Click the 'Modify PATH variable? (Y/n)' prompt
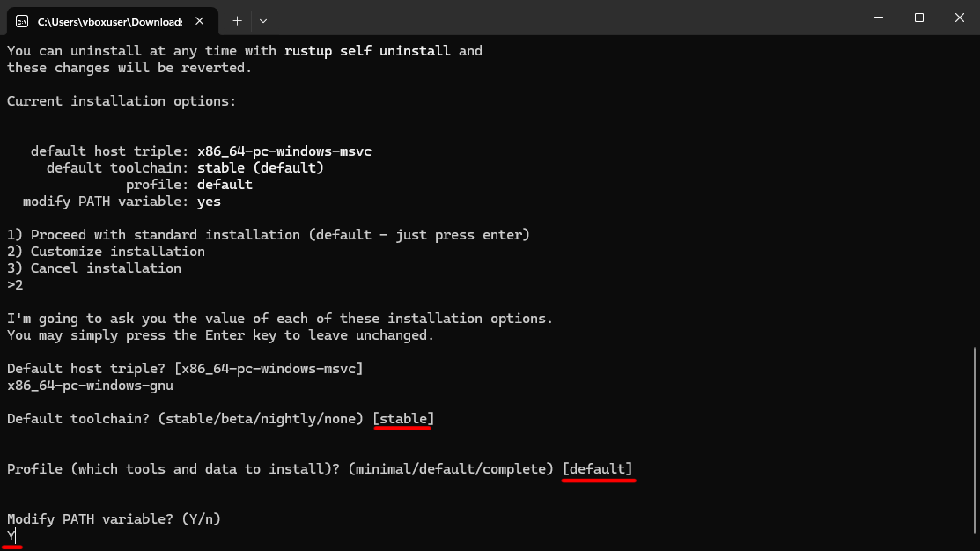The image size is (980, 551). pyautogui.click(x=114, y=519)
